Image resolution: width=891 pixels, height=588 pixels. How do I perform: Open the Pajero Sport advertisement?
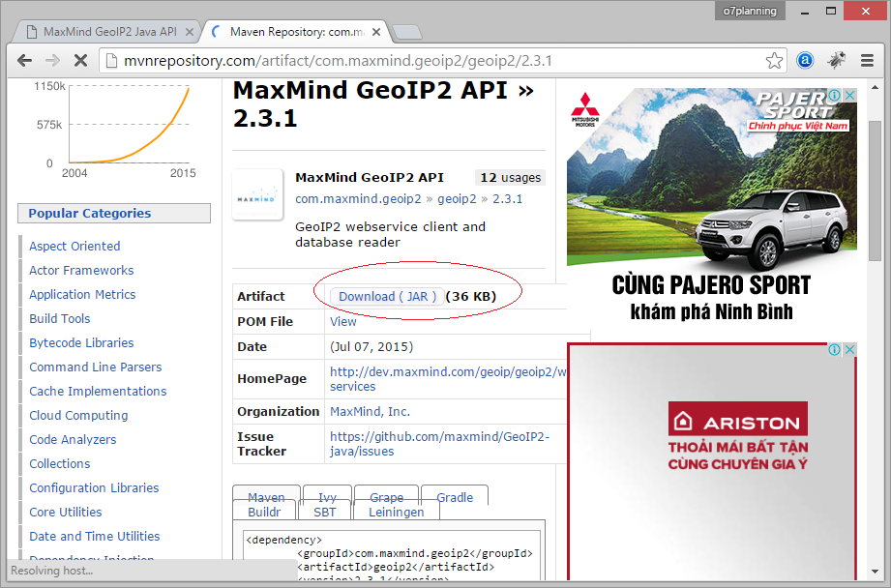click(711, 207)
